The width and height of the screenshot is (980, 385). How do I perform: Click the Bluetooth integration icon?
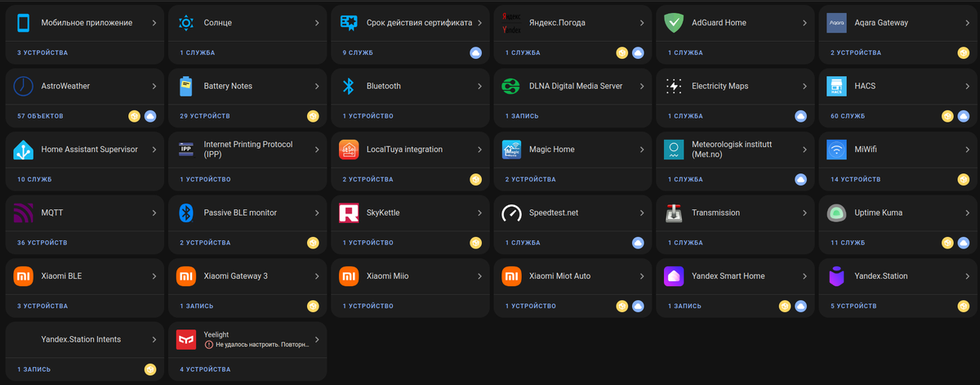pos(349,86)
